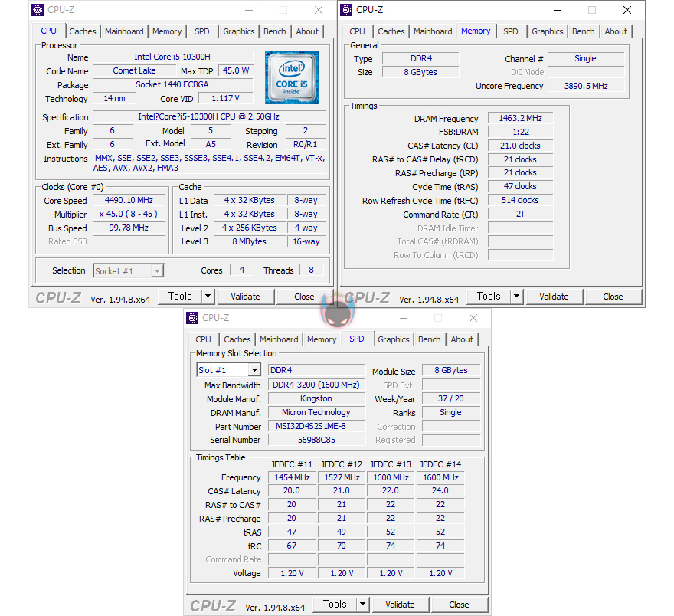Image resolution: width=674 pixels, height=616 pixels.
Task: Switch to Memory tab in SPD window
Action: [x=322, y=339]
